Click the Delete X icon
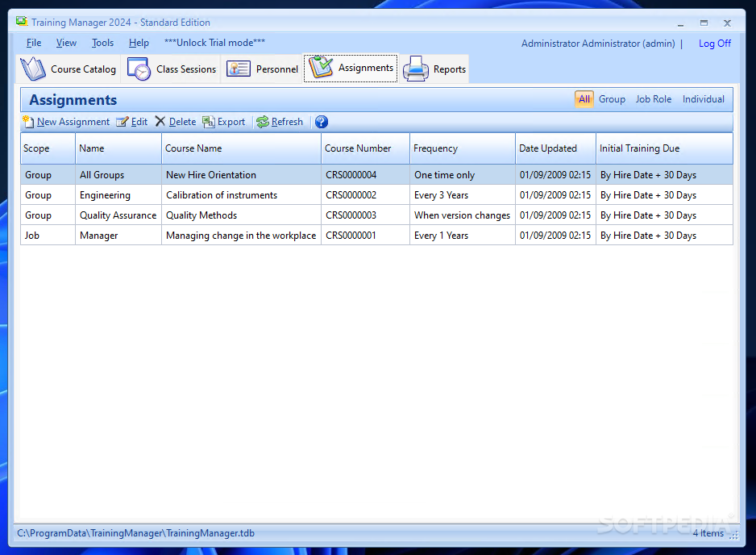 (160, 121)
